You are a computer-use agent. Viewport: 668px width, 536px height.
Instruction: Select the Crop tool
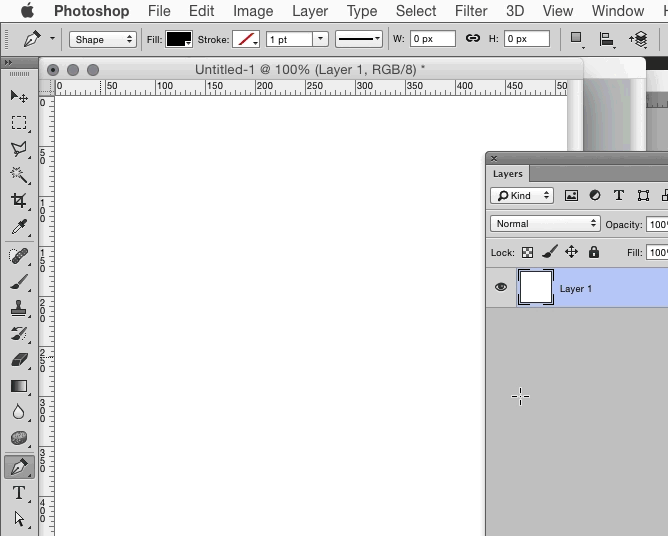point(19,201)
